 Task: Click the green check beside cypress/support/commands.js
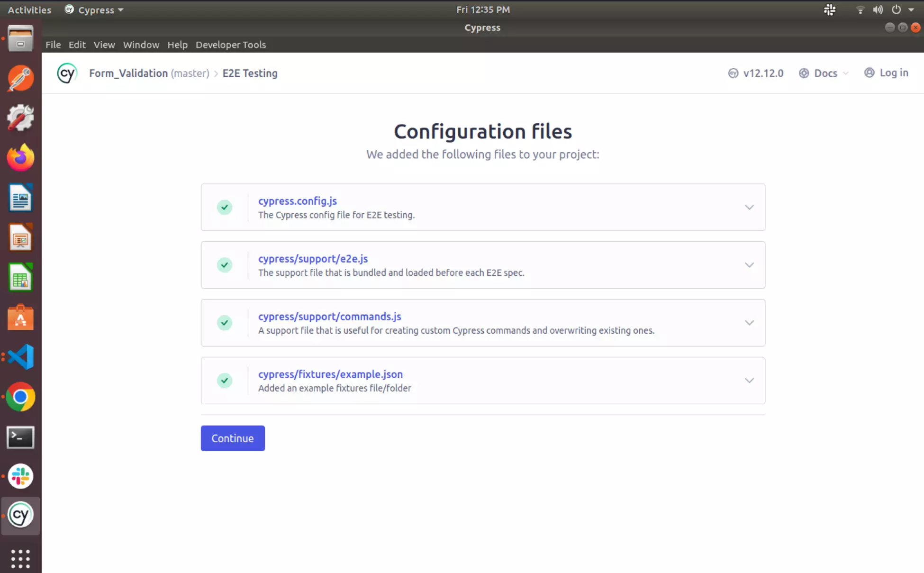click(225, 323)
